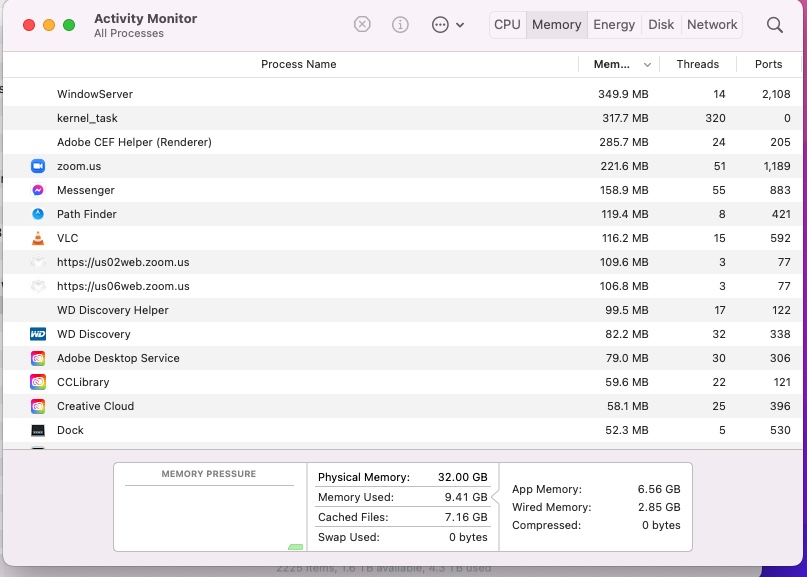Image resolution: width=807 pixels, height=577 pixels.
Task: Select the Memory tab
Action: (556, 25)
